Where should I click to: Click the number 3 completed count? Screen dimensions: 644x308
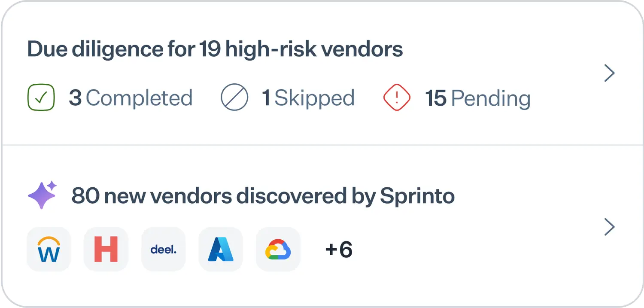pyautogui.click(x=75, y=98)
